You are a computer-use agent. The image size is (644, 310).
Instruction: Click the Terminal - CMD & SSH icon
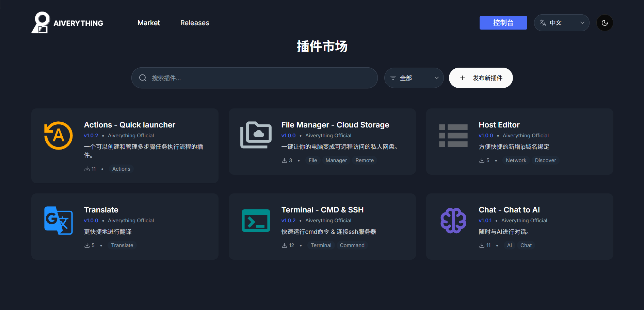(256, 220)
